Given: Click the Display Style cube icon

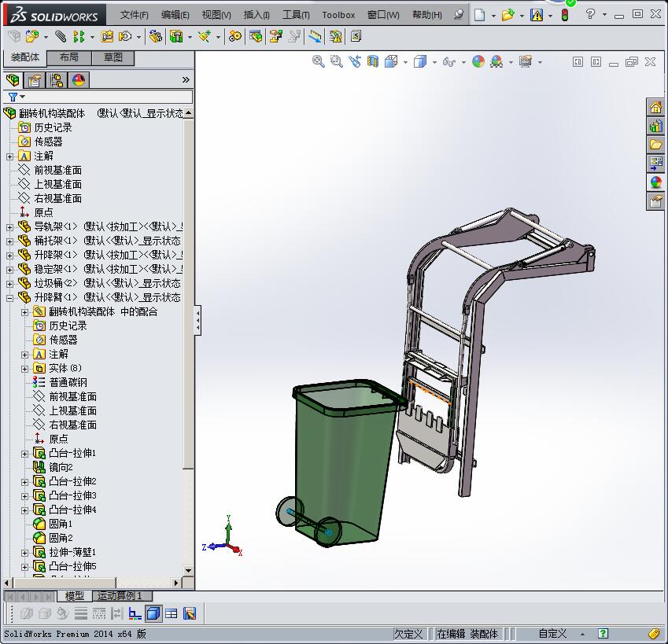Looking at the screenshot, I should pyautogui.click(x=420, y=61).
